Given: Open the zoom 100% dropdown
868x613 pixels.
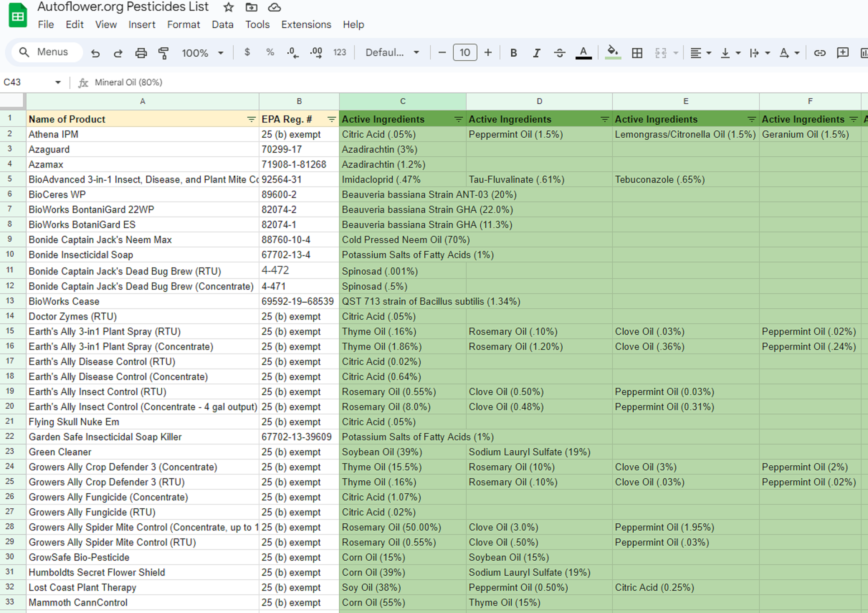Looking at the screenshot, I should pyautogui.click(x=202, y=53).
